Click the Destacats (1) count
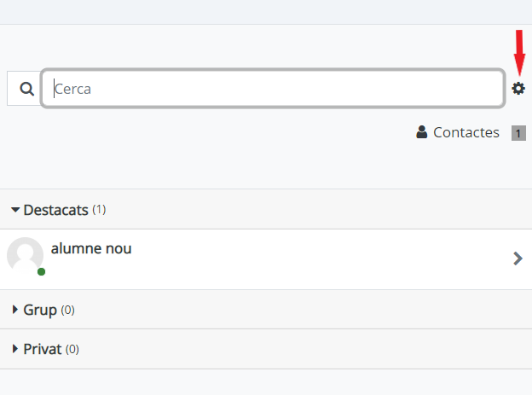532x395 pixels. click(99, 210)
